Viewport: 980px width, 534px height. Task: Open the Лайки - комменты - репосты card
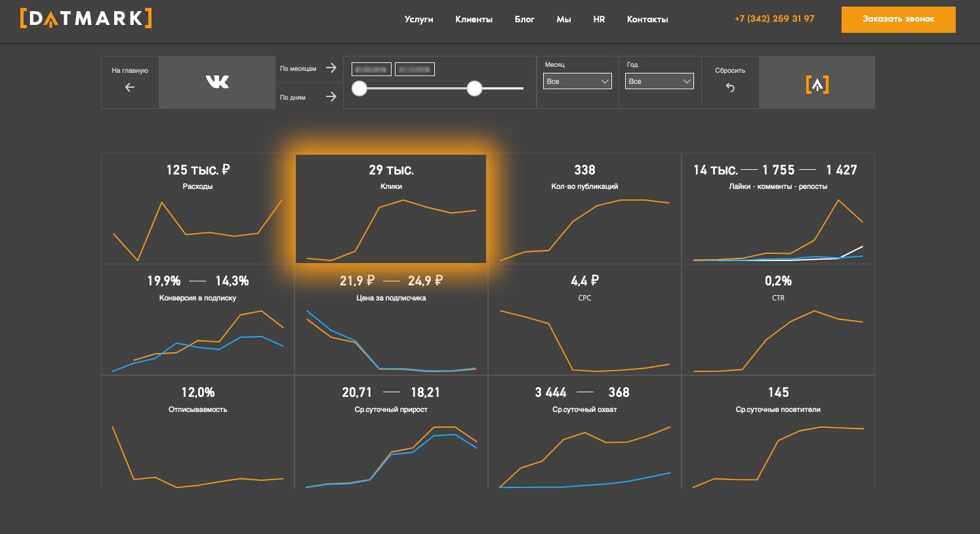coord(778,209)
